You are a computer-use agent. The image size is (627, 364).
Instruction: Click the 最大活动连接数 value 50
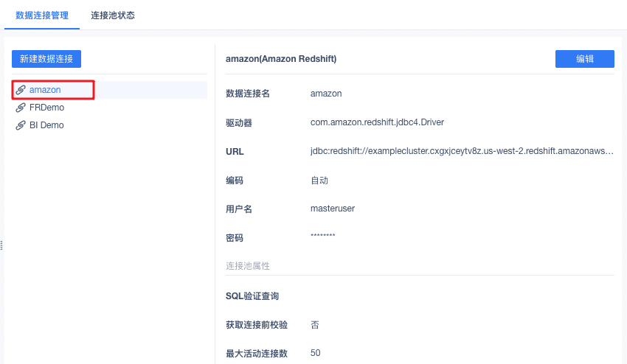click(x=316, y=353)
